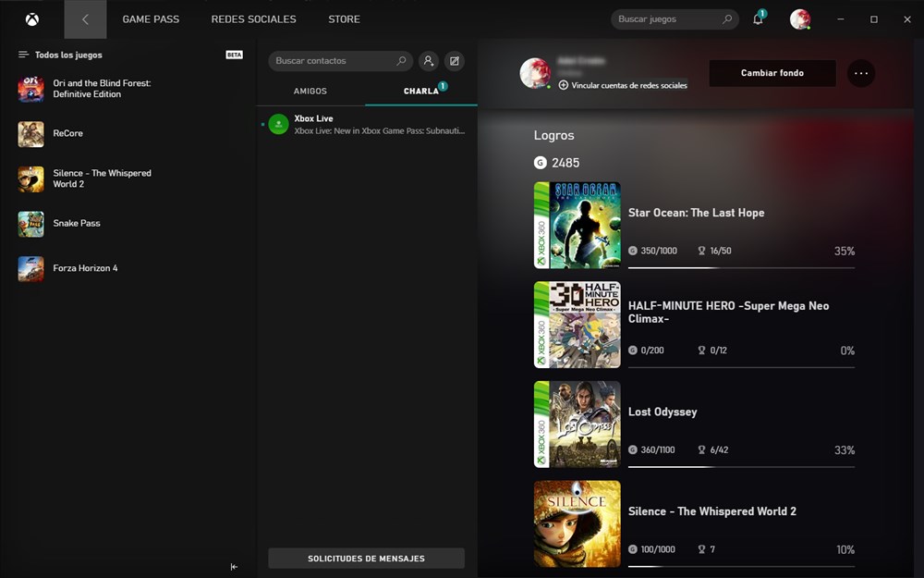
Task: Click Vincular cuentas de redes sociales link
Action: tap(628, 85)
